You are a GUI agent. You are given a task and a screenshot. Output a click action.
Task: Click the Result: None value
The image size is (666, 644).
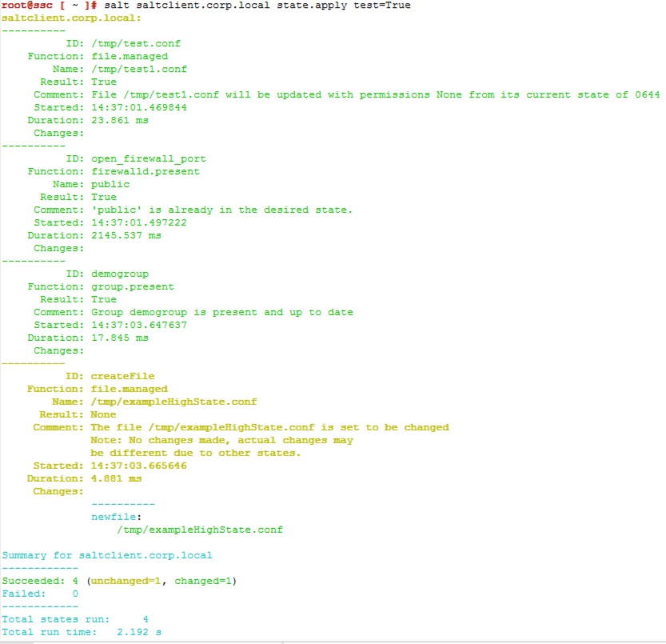[103, 414]
